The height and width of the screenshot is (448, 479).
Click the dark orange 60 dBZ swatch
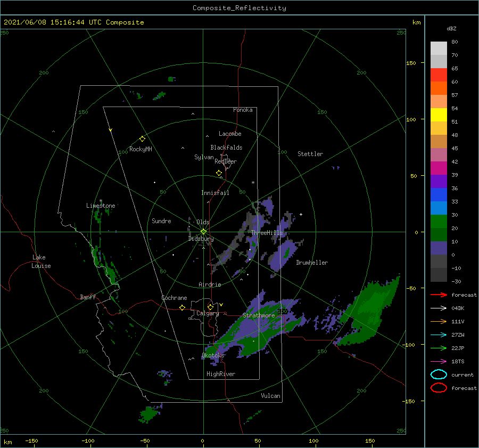pos(439,88)
